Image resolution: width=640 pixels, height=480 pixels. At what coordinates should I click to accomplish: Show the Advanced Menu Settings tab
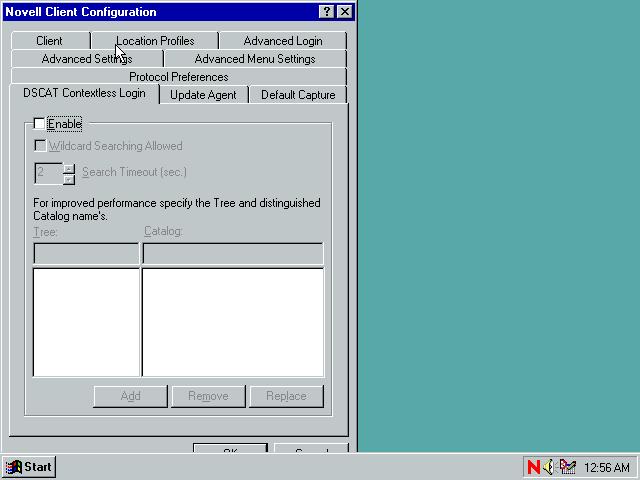[255, 59]
